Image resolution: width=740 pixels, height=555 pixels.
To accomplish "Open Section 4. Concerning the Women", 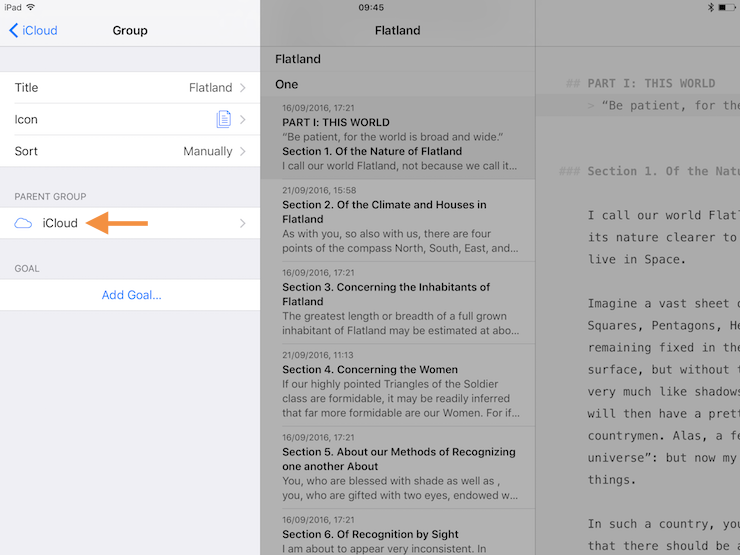I will click(x=397, y=385).
